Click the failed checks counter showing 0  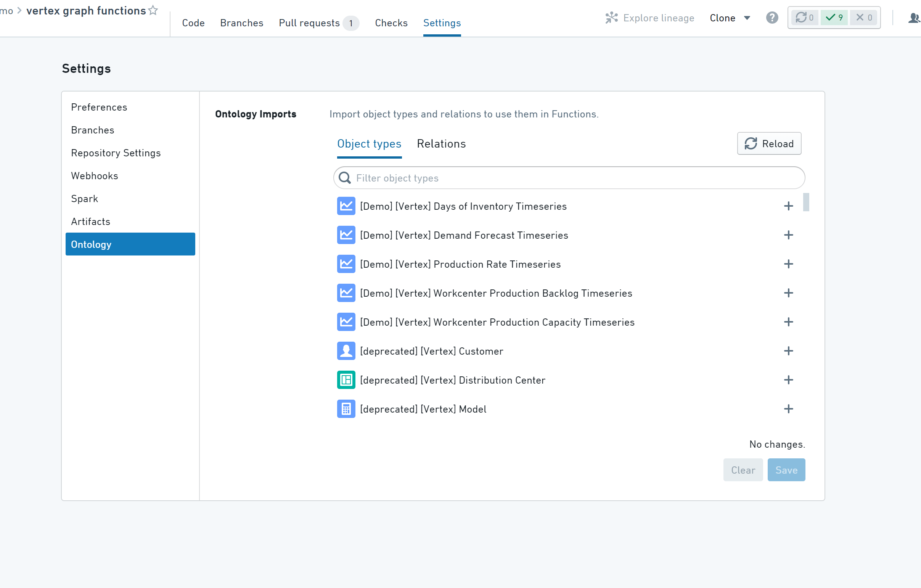tap(864, 18)
